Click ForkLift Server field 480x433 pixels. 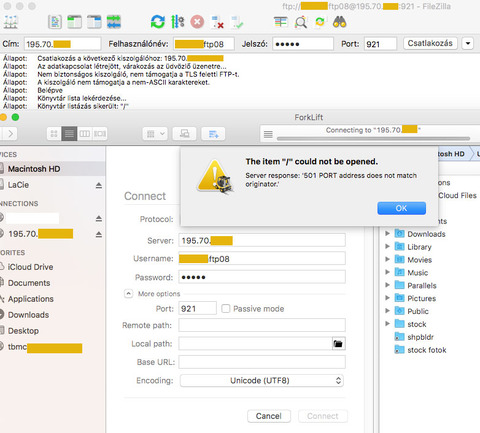262,240
